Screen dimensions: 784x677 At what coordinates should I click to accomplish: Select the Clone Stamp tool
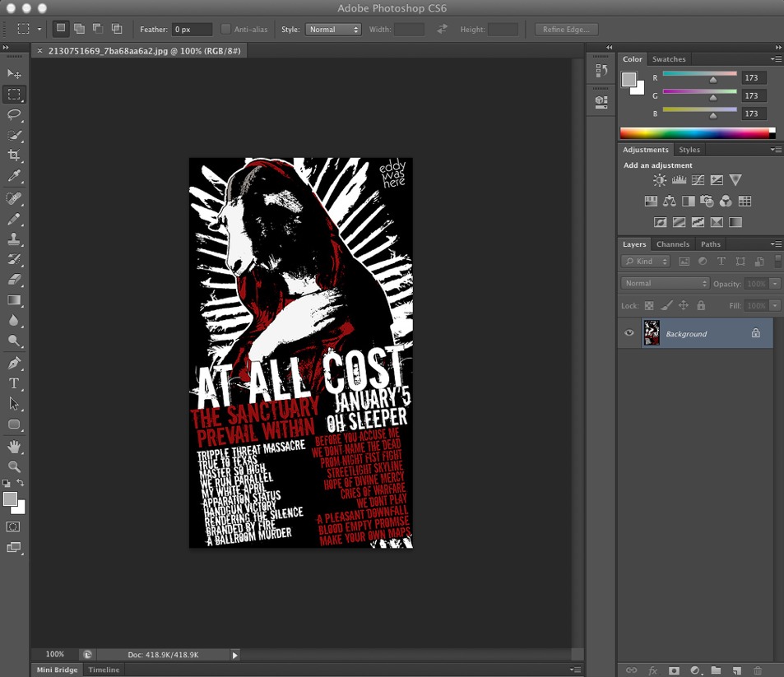(x=14, y=239)
